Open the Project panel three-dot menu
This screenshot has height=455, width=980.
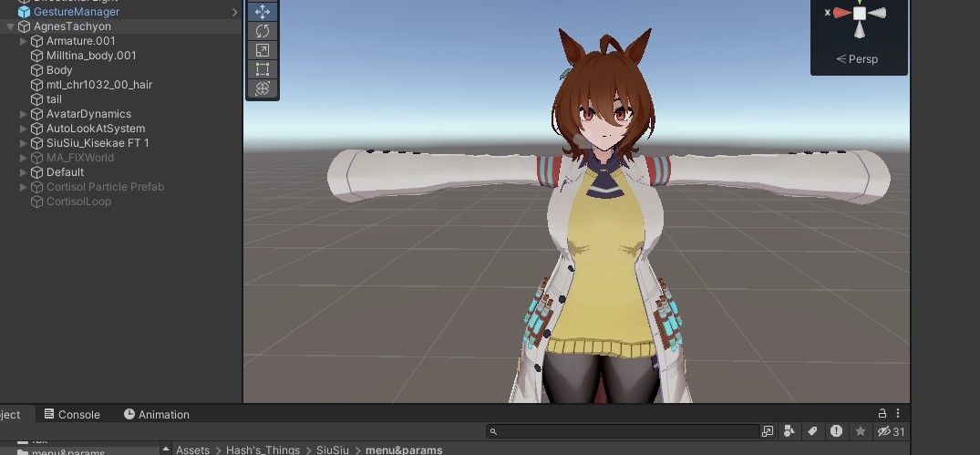pos(898,413)
